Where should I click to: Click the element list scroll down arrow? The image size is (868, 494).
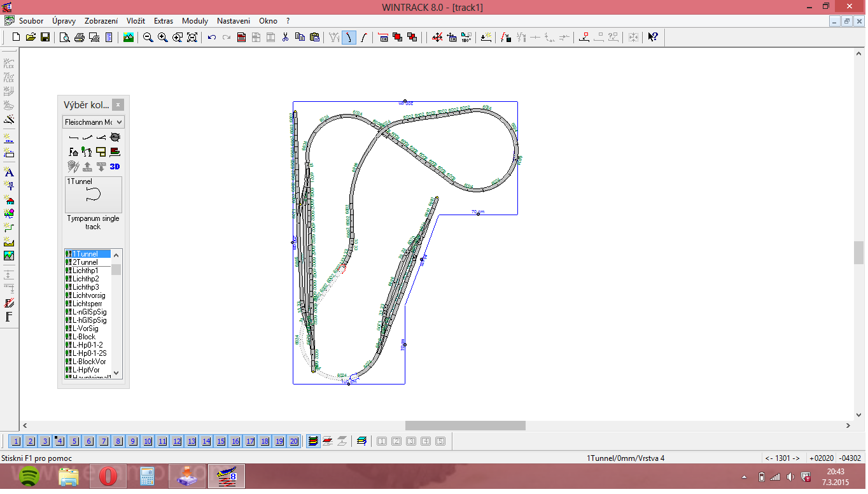click(x=116, y=373)
